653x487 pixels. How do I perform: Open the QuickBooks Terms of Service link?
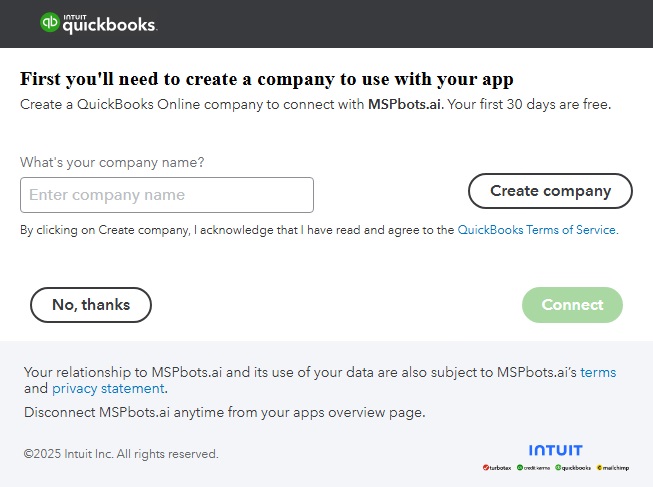(537, 230)
